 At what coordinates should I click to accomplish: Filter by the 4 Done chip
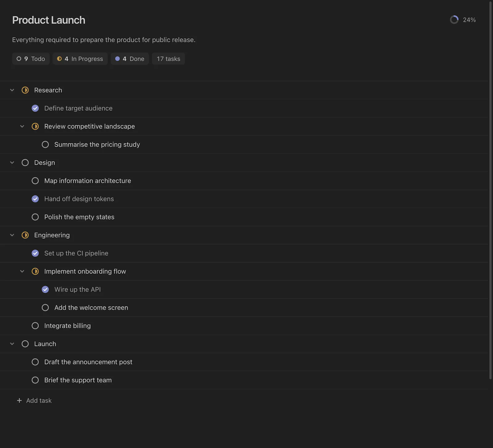pos(130,59)
